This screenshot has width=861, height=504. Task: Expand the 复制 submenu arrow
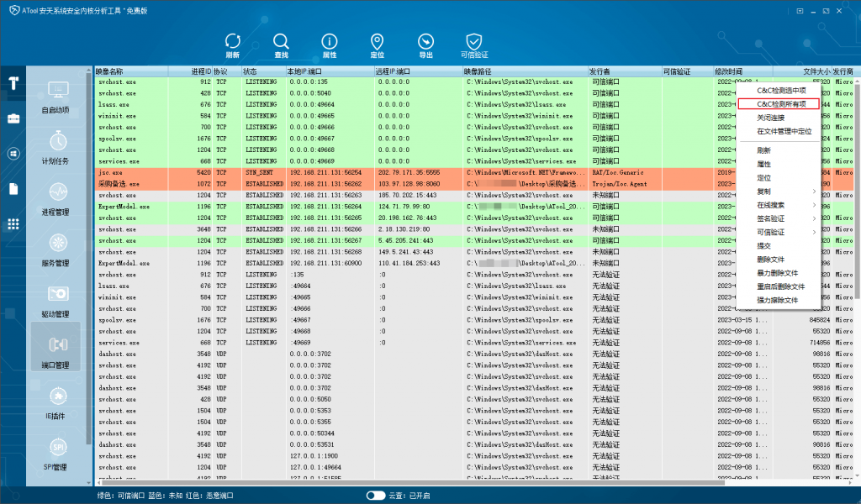point(814,192)
